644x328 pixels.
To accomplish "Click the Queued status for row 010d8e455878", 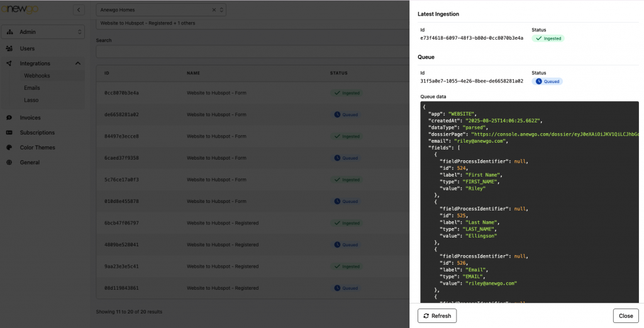I will point(347,202).
